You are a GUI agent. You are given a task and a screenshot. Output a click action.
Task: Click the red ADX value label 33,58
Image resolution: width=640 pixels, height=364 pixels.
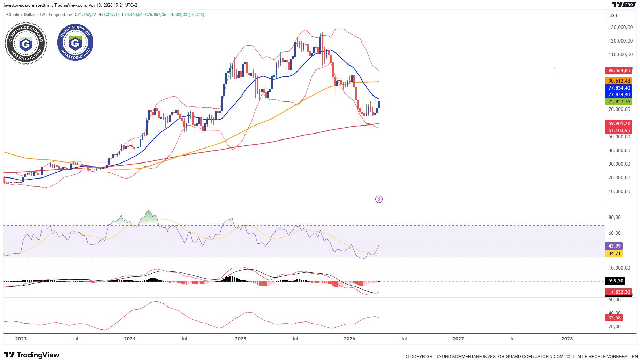[x=615, y=318]
